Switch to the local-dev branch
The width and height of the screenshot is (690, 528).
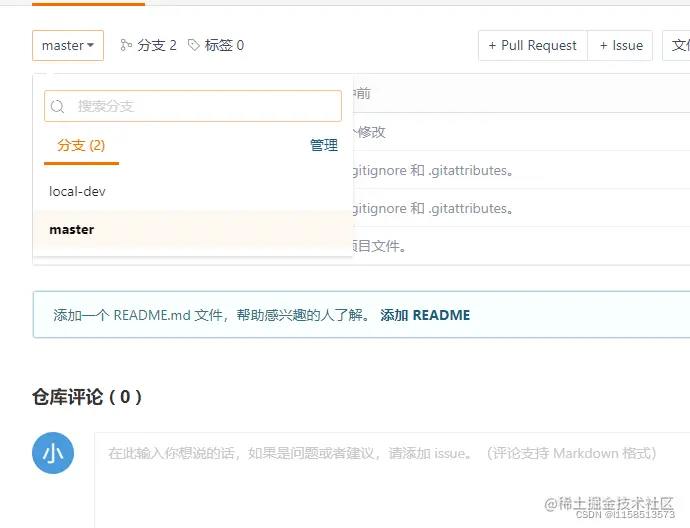tap(193, 191)
